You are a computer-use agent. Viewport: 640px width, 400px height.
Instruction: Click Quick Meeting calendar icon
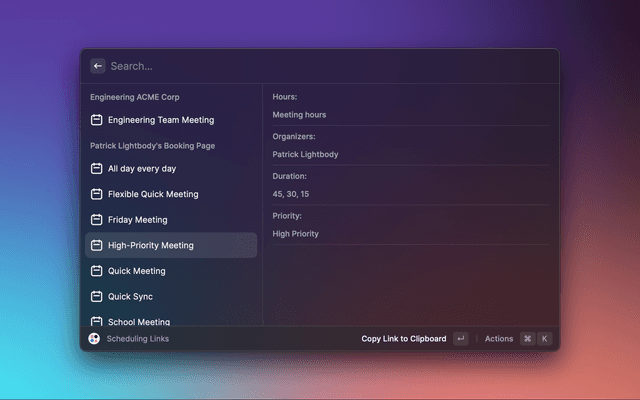pos(96,271)
